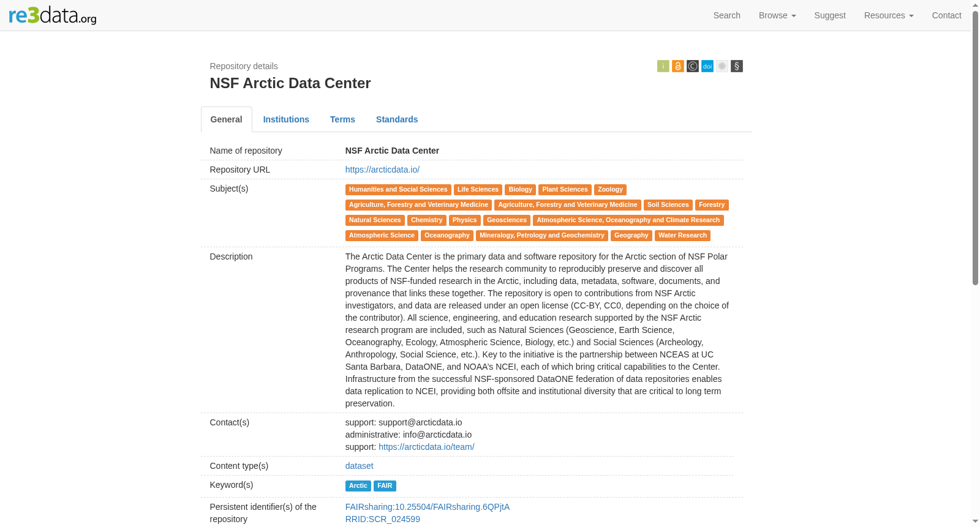This screenshot has width=980, height=527.
Task: Click the greyed-out certificate seal badge
Action: pyautogui.click(x=722, y=66)
